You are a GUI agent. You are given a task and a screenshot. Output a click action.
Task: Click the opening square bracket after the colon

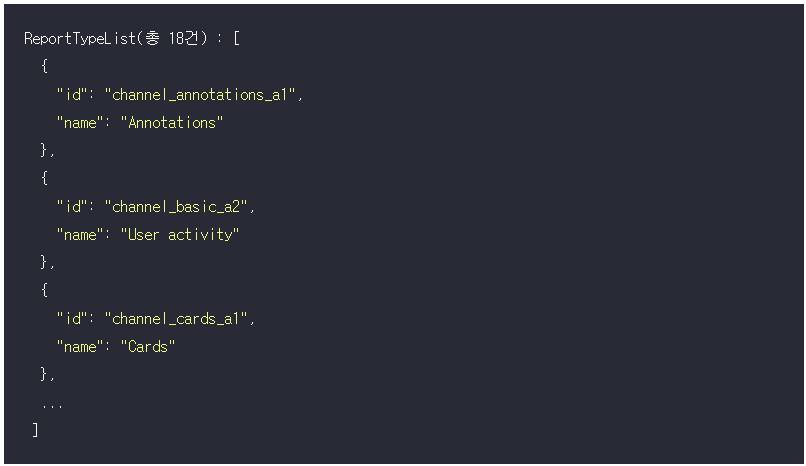[x=236, y=39]
